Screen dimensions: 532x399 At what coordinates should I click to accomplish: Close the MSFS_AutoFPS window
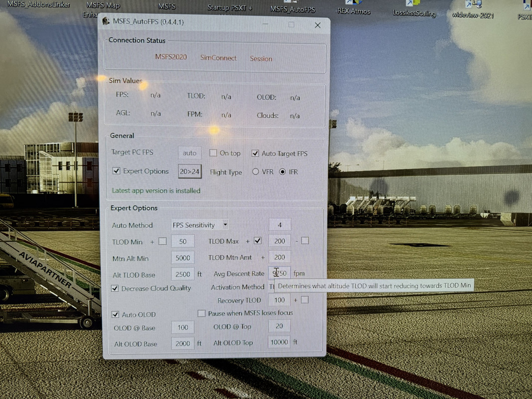coord(318,25)
